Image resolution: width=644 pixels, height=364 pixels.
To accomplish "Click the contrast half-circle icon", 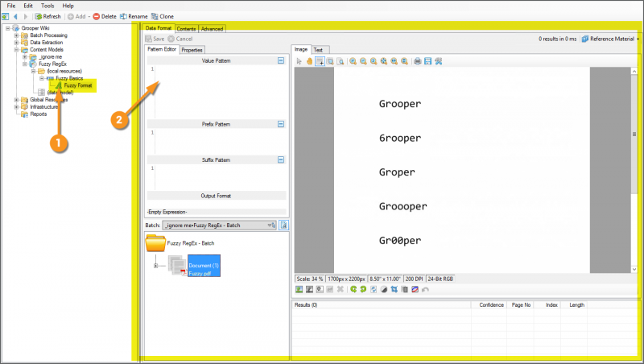I will click(x=384, y=289).
